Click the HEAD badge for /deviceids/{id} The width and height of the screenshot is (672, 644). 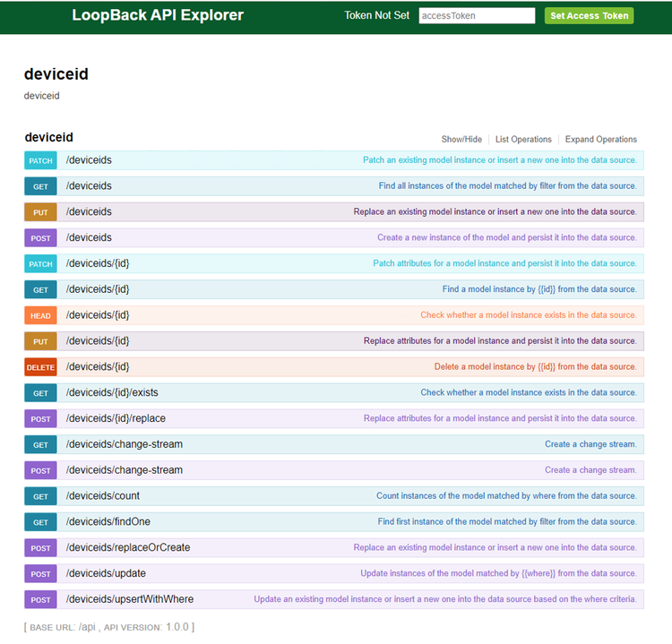(x=40, y=315)
